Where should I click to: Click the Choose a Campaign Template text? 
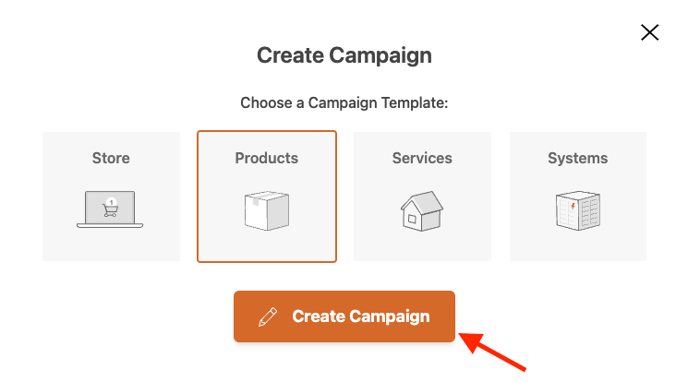(x=344, y=103)
